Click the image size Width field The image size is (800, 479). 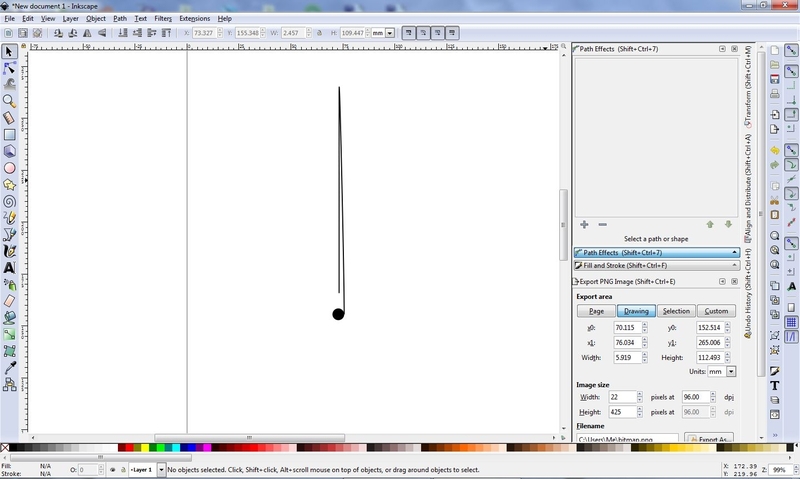coord(624,397)
